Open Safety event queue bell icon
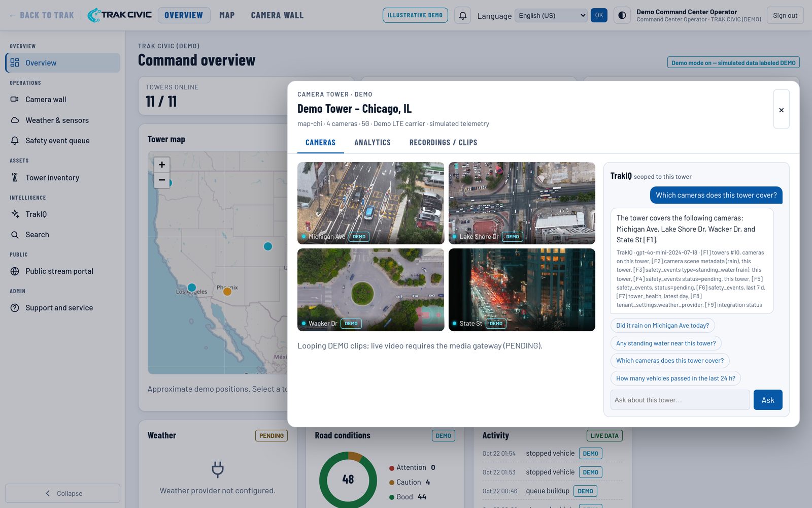 (15, 141)
